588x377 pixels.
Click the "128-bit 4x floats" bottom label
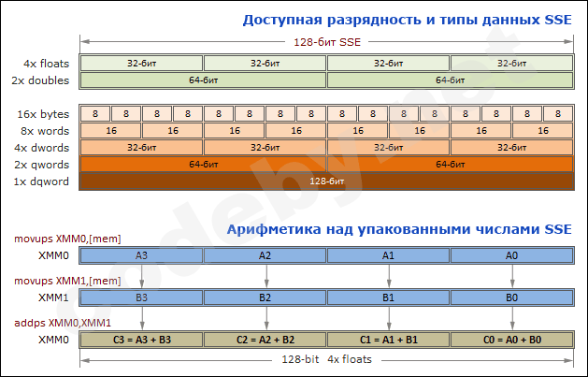[326, 359]
